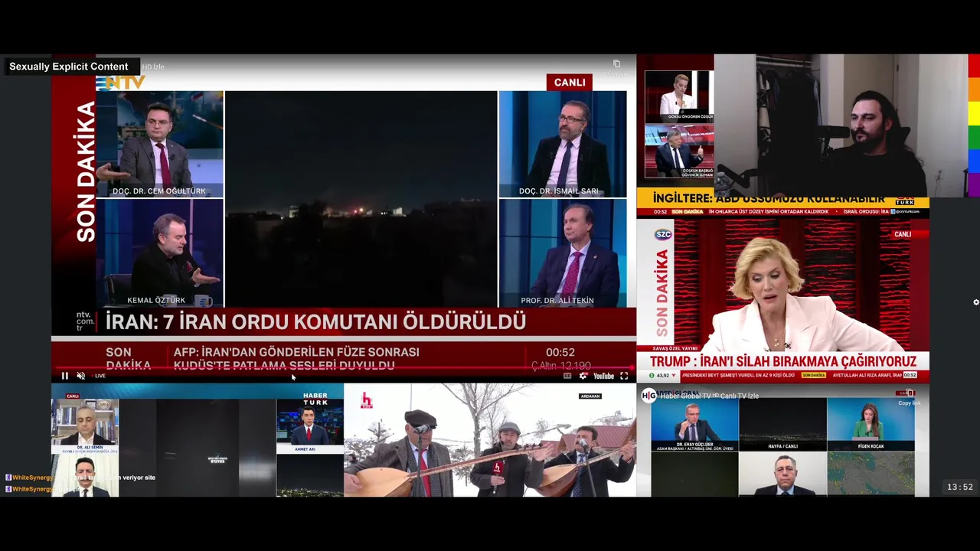Copy link icon on NTV embed
This screenshot has height=551, width=980.
coord(616,64)
